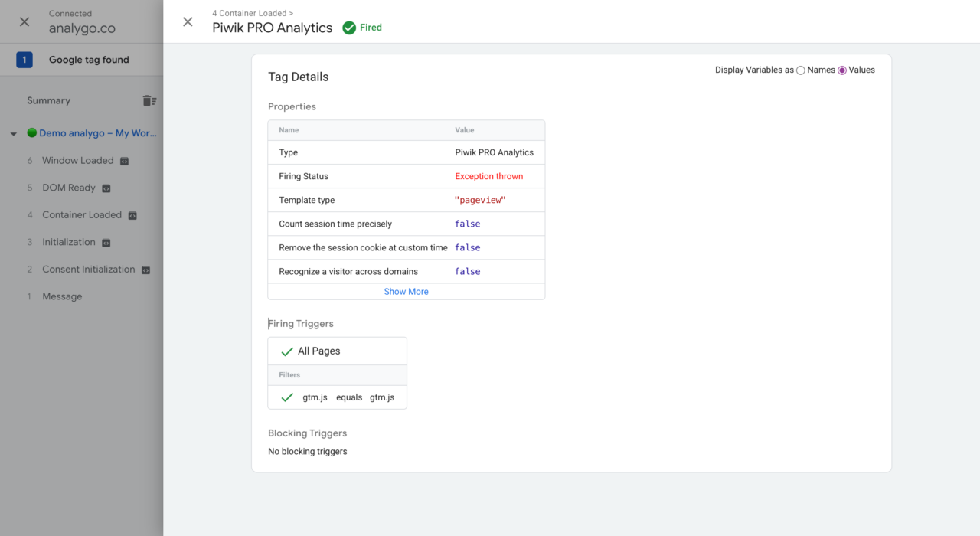Click the Display Variables as label
The image size is (980, 536).
754,70
